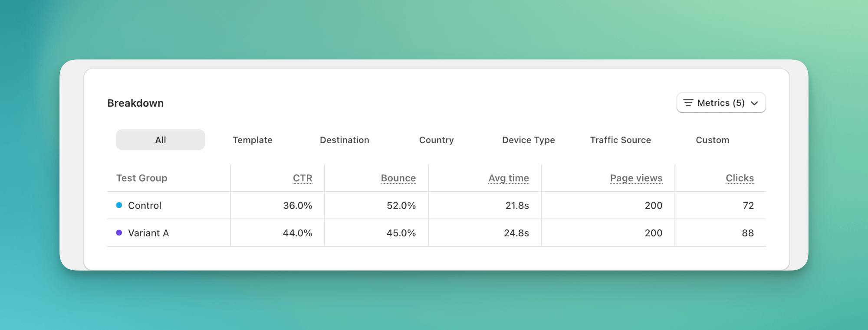The height and width of the screenshot is (330, 868).
Task: Click the 44.0% CTR value
Action: pos(298,233)
